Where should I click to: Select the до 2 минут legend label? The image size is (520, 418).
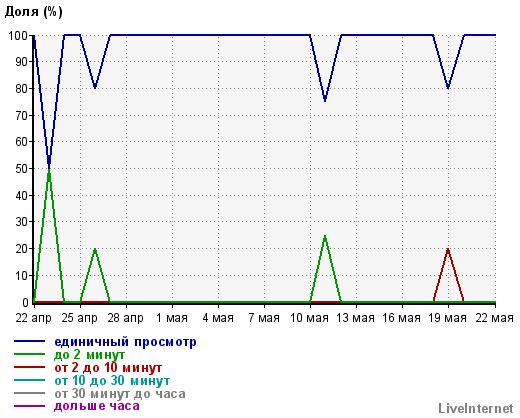[89, 355]
